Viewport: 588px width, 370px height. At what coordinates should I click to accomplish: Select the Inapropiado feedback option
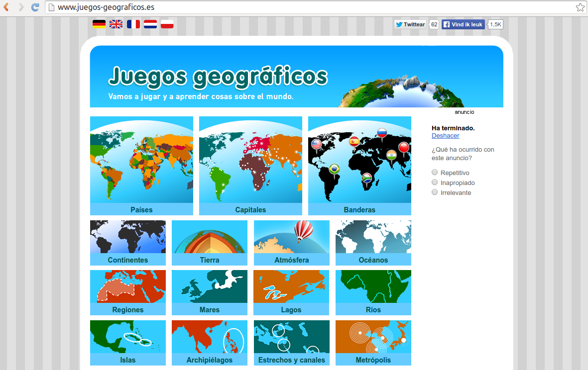[434, 182]
